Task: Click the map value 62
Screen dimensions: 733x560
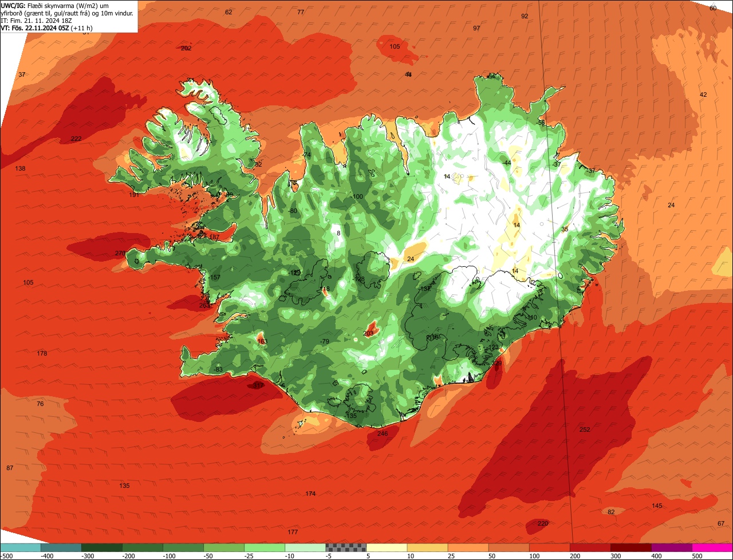Action: click(x=228, y=12)
